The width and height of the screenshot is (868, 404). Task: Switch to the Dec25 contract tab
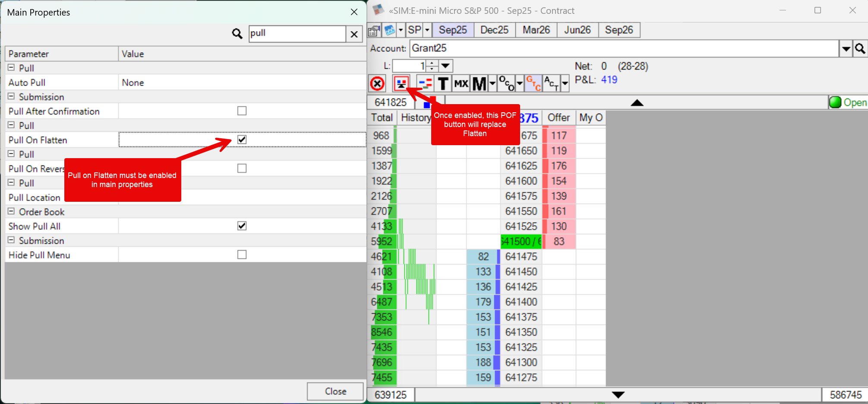(x=494, y=30)
